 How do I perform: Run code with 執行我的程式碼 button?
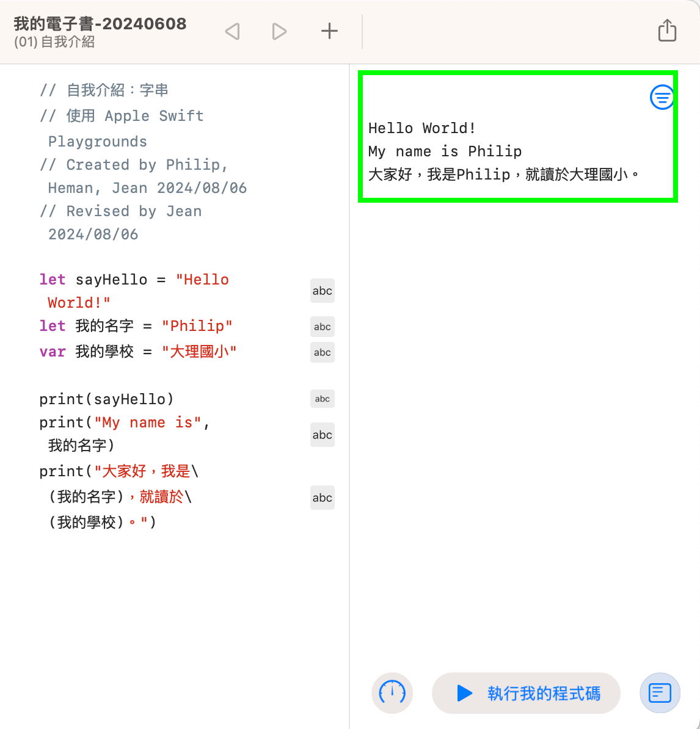(527, 693)
